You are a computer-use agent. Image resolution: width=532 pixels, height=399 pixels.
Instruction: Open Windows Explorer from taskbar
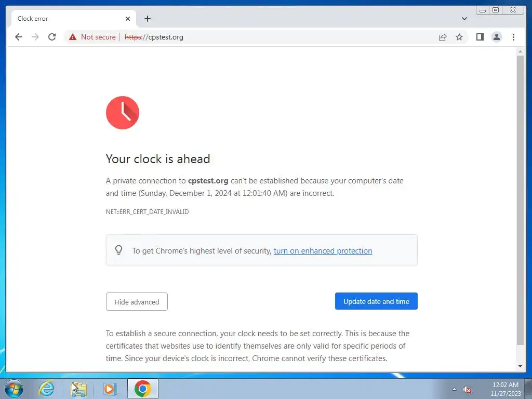78,389
